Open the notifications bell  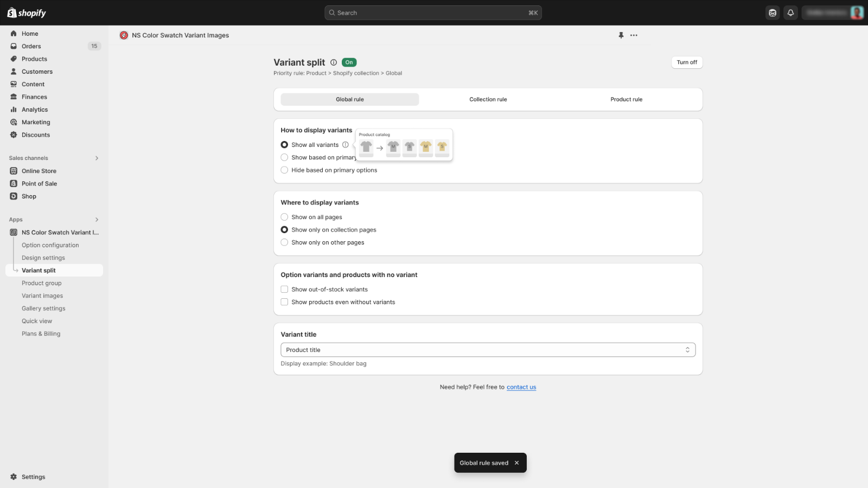coord(790,13)
